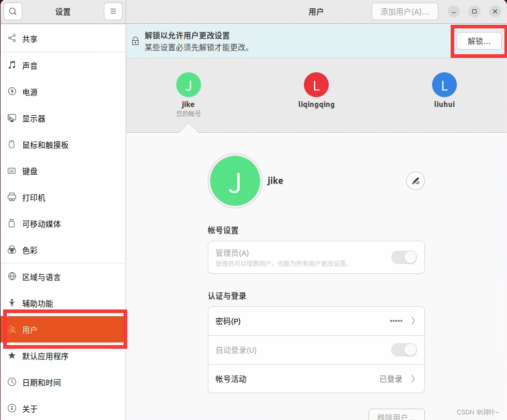Click the info icon beside 关于
Image resolution: width=507 pixels, height=420 pixels.
(12, 408)
